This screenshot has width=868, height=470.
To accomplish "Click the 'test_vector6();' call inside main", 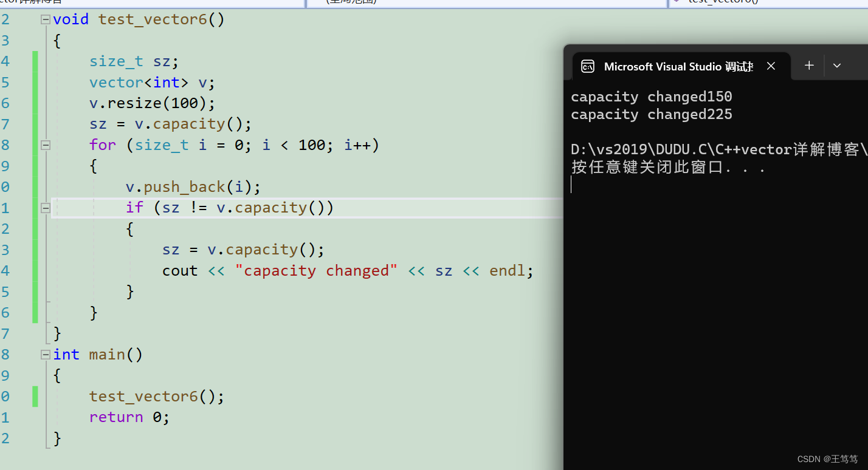I will (x=157, y=396).
